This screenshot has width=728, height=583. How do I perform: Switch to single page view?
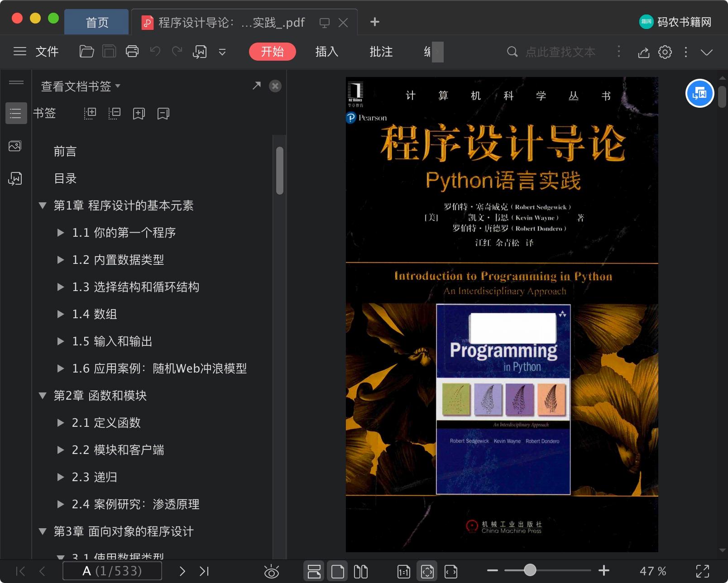[x=337, y=571]
